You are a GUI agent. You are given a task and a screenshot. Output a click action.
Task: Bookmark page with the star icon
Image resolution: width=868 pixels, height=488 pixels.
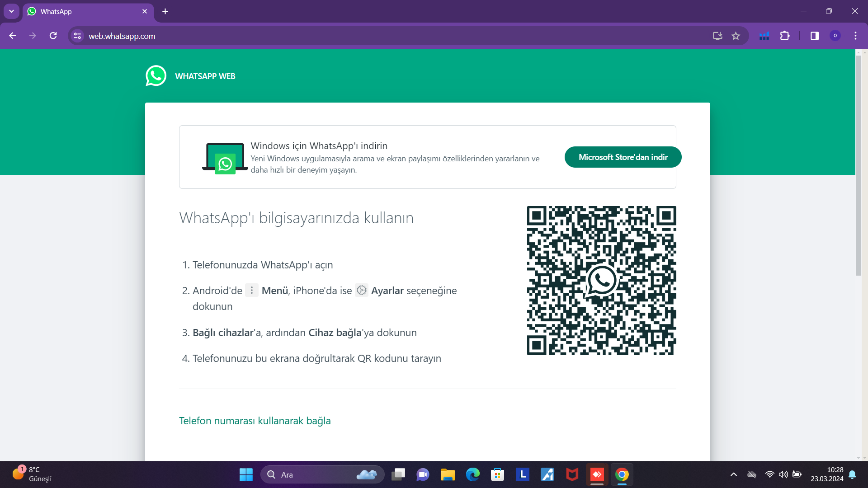pyautogui.click(x=736, y=36)
